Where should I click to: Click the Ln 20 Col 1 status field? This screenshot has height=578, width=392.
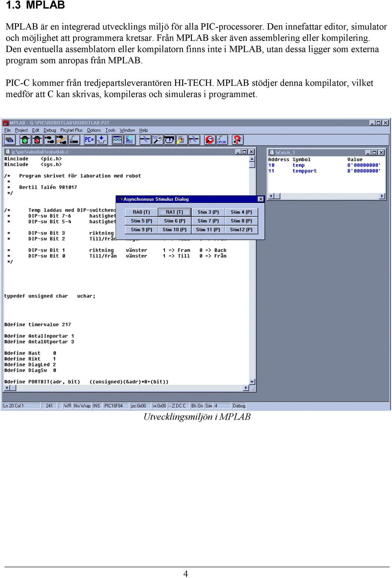[21, 406]
